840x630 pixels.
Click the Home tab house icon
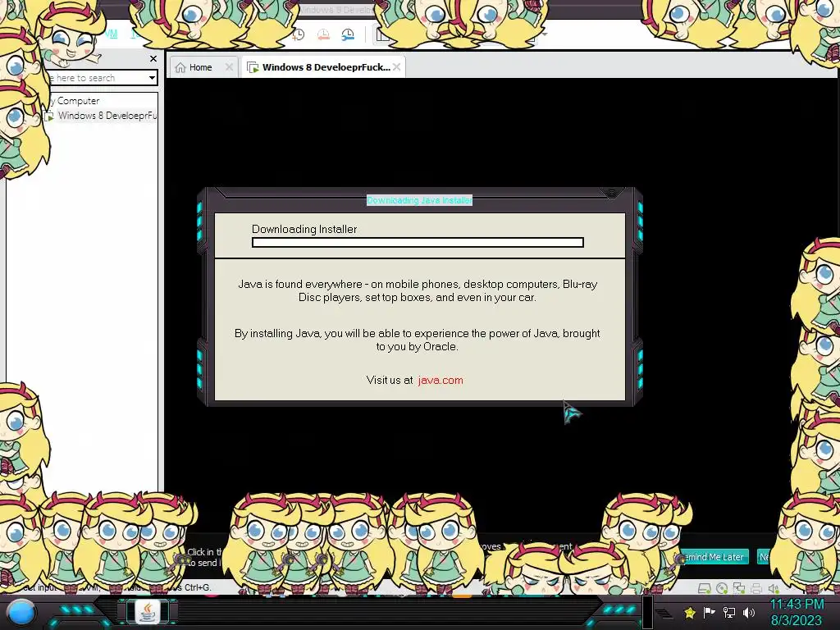(x=180, y=67)
